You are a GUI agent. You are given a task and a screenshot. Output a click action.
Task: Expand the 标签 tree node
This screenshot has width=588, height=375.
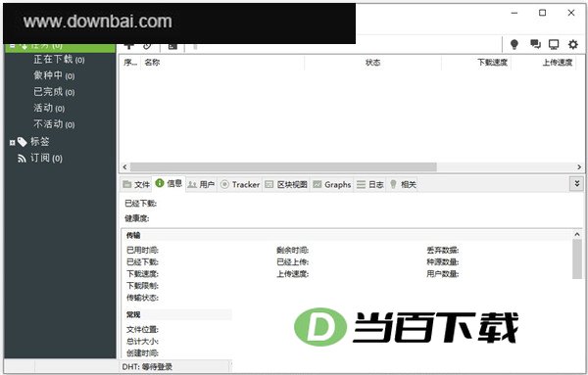[12, 142]
